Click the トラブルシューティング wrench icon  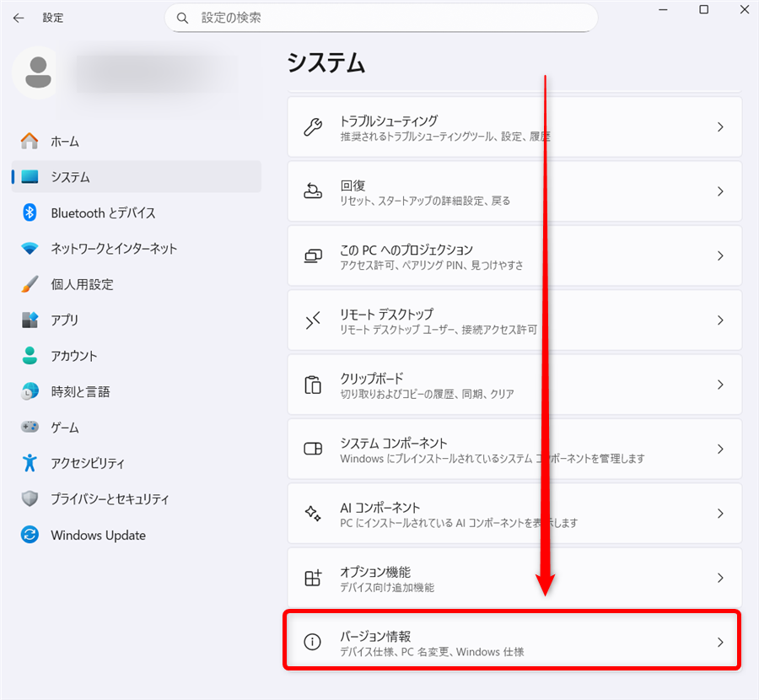pyautogui.click(x=313, y=127)
